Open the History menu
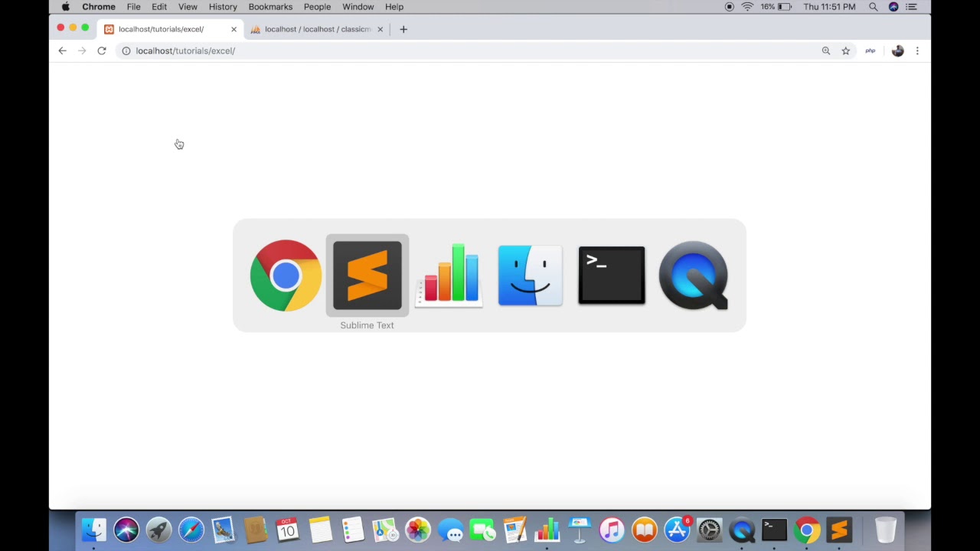This screenshot has width=980, height=551. 223,7
